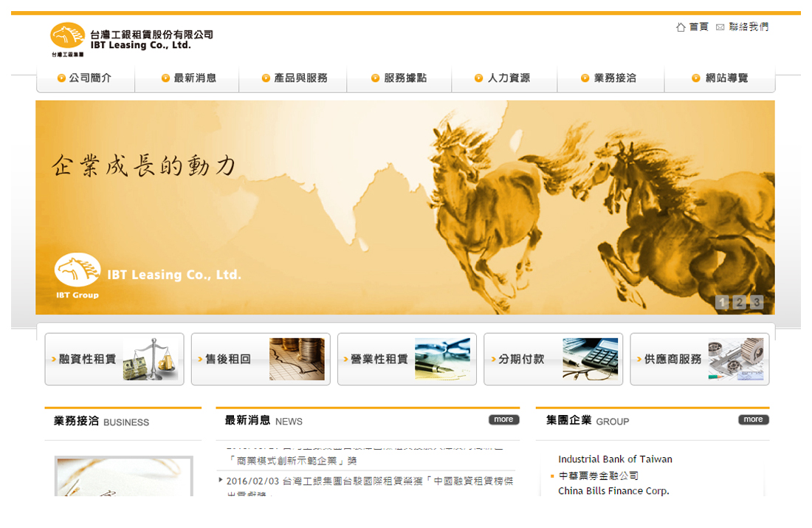Image resolution: width=812 pixels, height=528 pixels.
Task: Click the calculator image on 分期付款
Action: click(590, 360)
